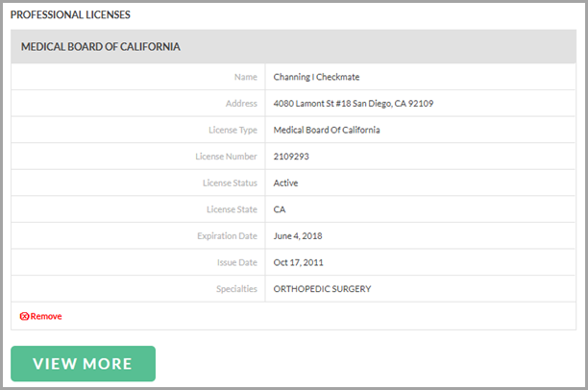Click the Address field label
Image resolution: width=588 pixels, height=390 pixels.
coord(241,103)
